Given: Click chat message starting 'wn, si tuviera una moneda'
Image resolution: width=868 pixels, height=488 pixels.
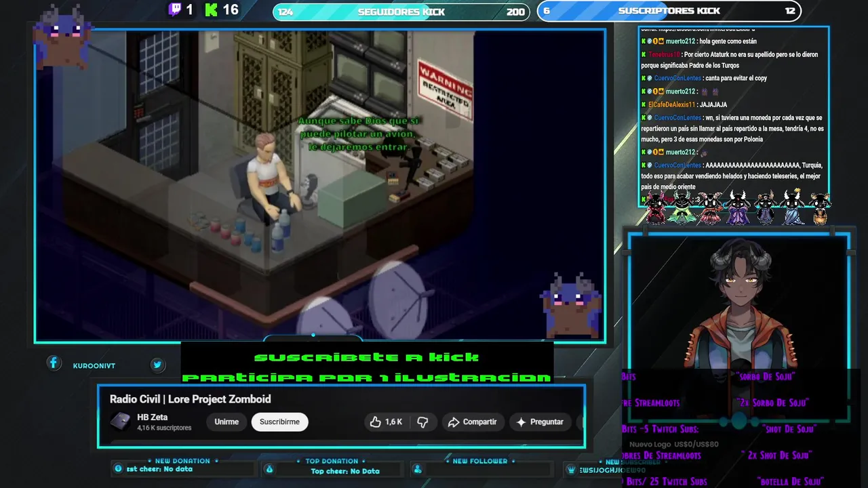Looking at the screenshot, I should coord(732,129).
